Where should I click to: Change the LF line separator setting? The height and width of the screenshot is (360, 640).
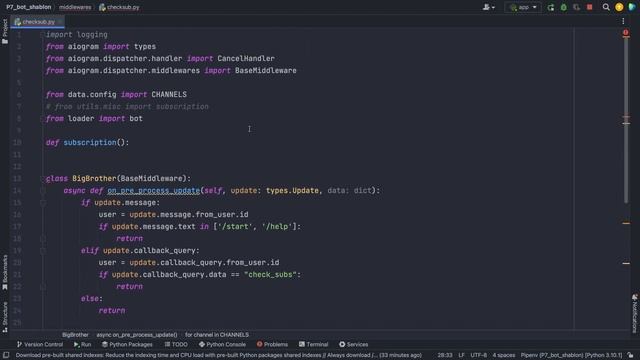461,356
